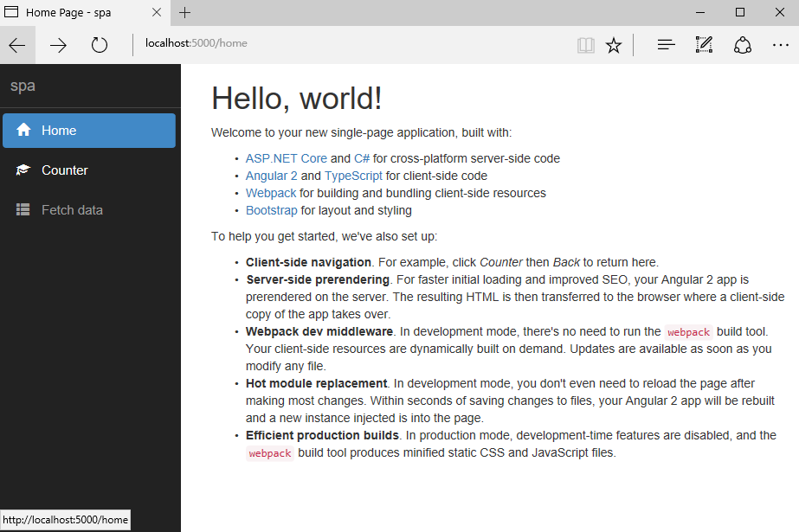
Task: Click the bold 'Server-side prerendering' text
Action: tap(318, 279)
